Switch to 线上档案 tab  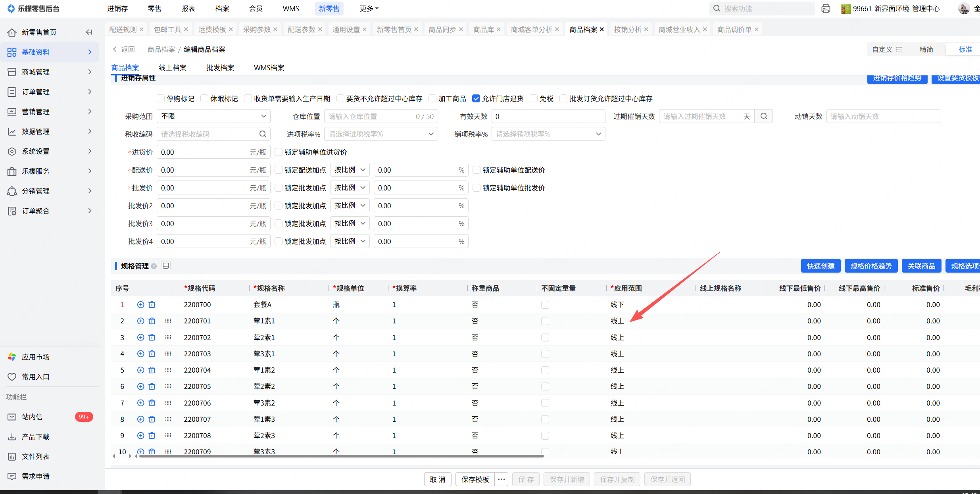[x=173, y=68]
